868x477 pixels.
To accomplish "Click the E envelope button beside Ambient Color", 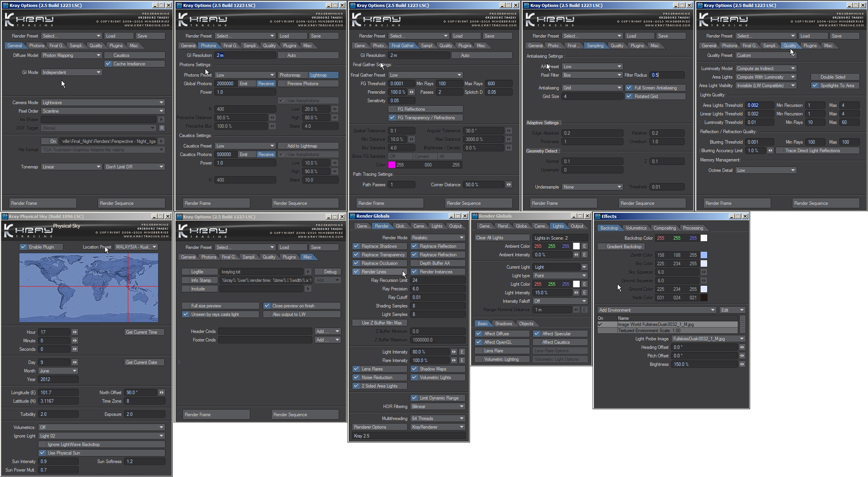I will tap(584, 246).
